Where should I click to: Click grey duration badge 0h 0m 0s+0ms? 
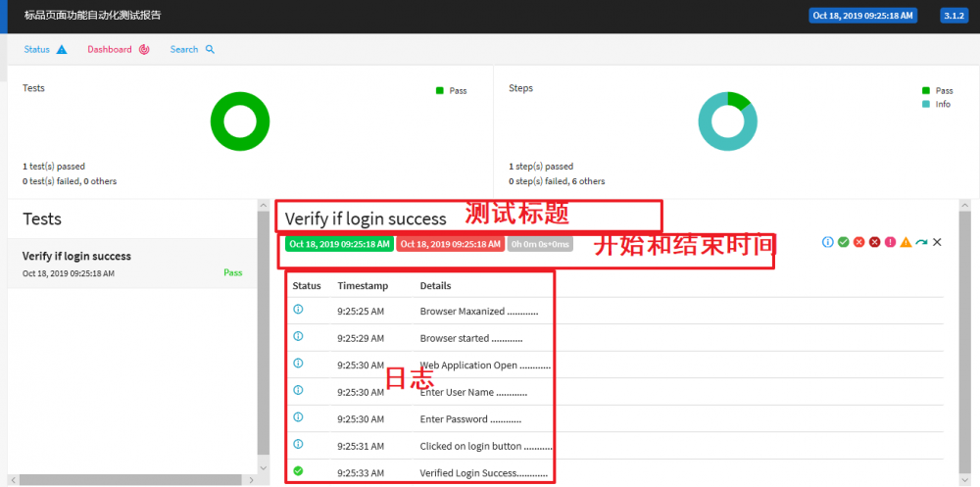(x=540, y=244)
